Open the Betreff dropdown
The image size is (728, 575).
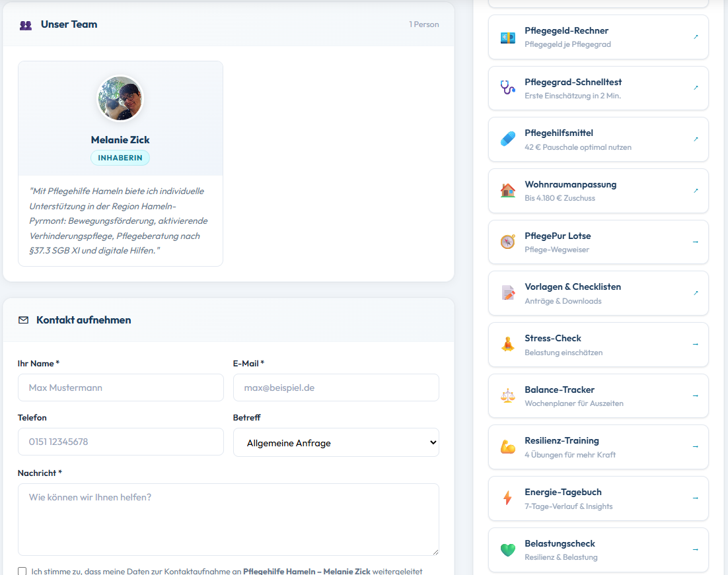336,443
